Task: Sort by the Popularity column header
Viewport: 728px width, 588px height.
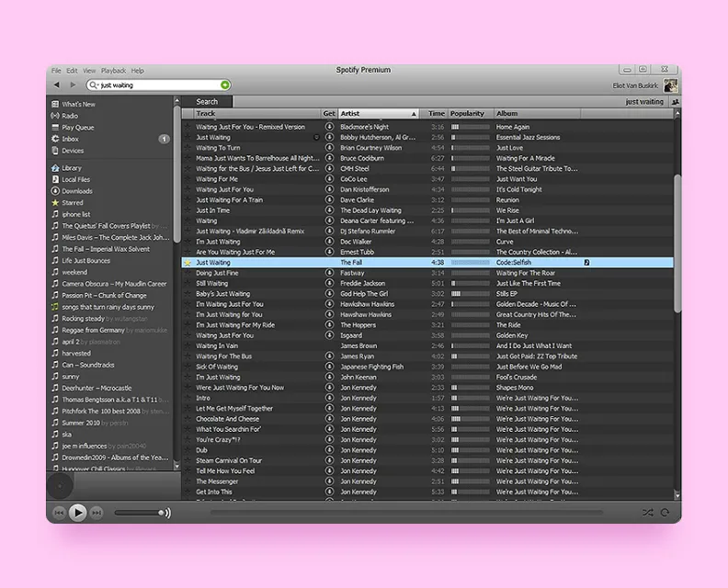Action: [x=471, y=113]
